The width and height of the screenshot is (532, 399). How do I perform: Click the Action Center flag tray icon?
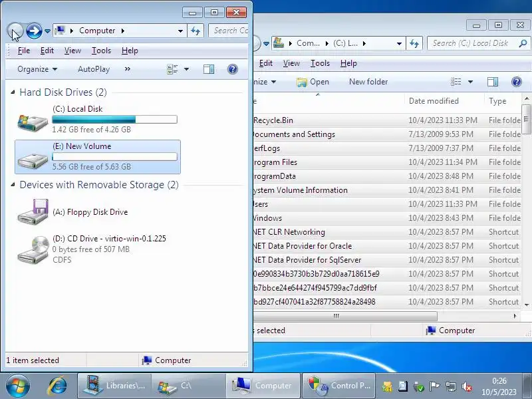point(434,386)
